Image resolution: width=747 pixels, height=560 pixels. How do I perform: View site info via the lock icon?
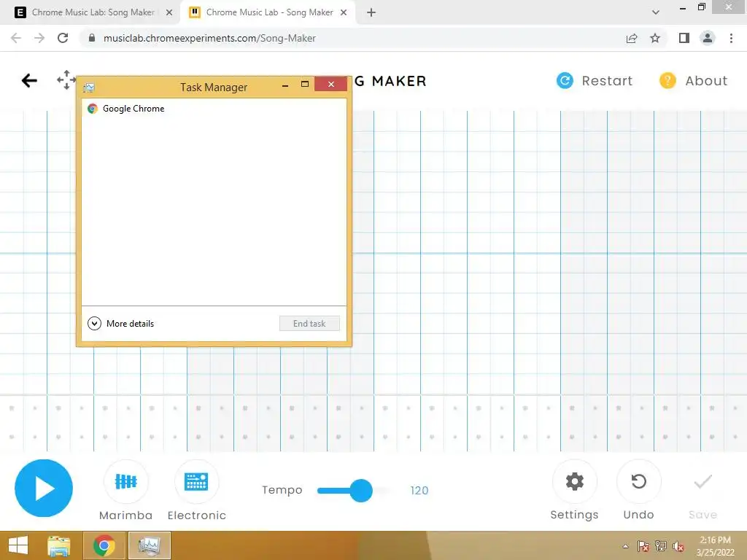(x=92, y=38)
